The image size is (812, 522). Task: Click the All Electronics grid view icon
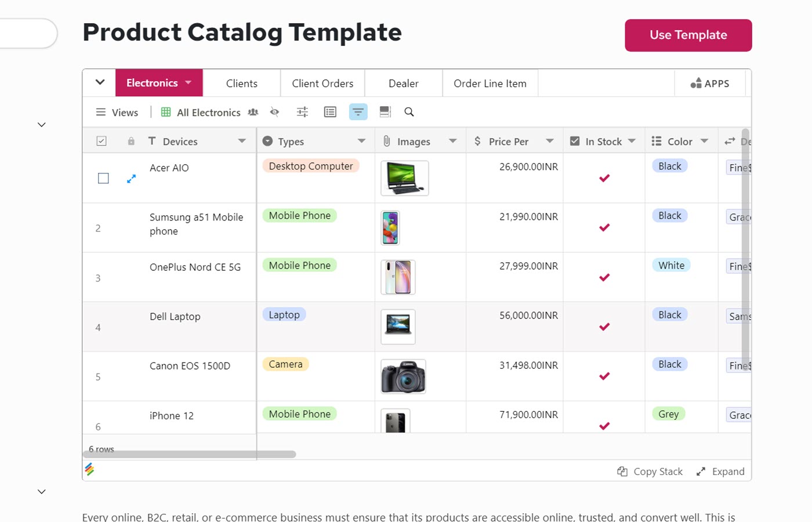click(x=166, y=112)
